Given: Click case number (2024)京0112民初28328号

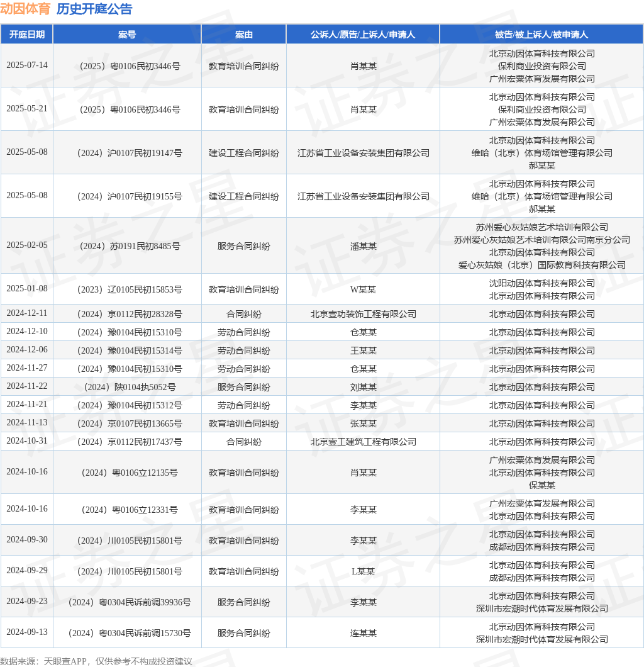Looking at the screenshot, I should tap(129, 314).
